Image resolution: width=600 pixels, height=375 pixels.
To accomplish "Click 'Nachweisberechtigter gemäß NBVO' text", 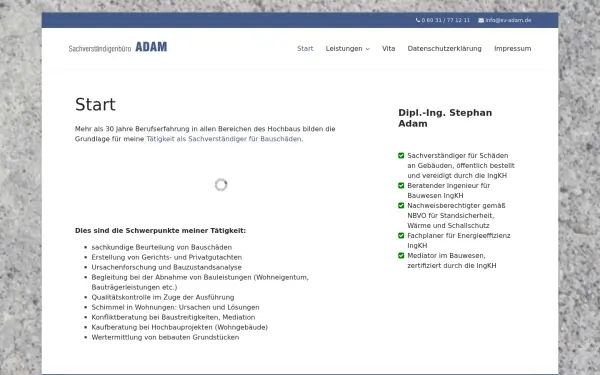I will point(456,215).
